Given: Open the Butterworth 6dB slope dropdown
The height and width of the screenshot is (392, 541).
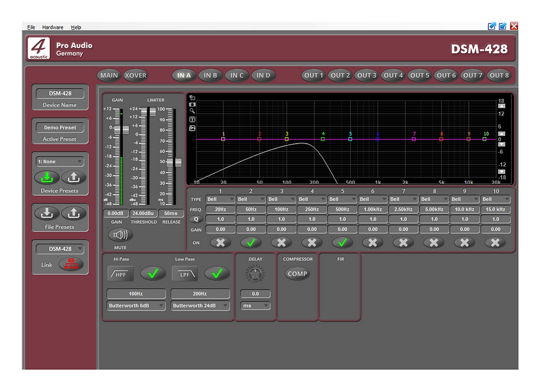Looking at the screenshot, I should (136, 306).
